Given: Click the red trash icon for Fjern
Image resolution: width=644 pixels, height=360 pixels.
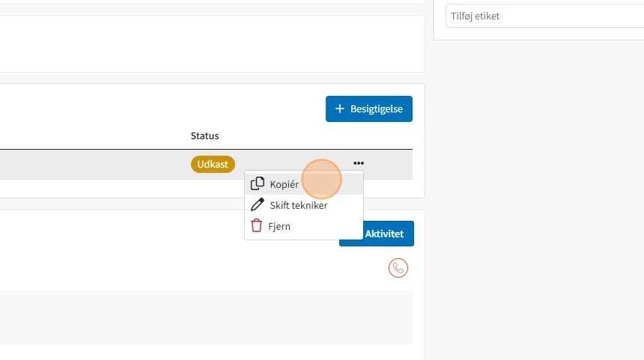Looking at the screenshot, I should [x=257, y=225].
